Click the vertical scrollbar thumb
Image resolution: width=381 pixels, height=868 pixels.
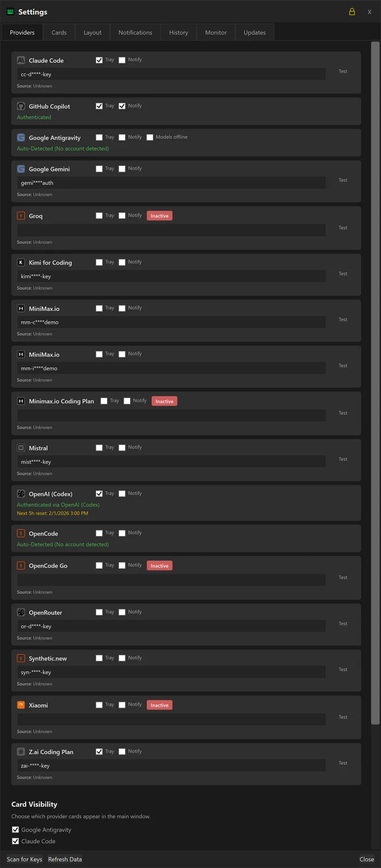[x=375, y=382]
